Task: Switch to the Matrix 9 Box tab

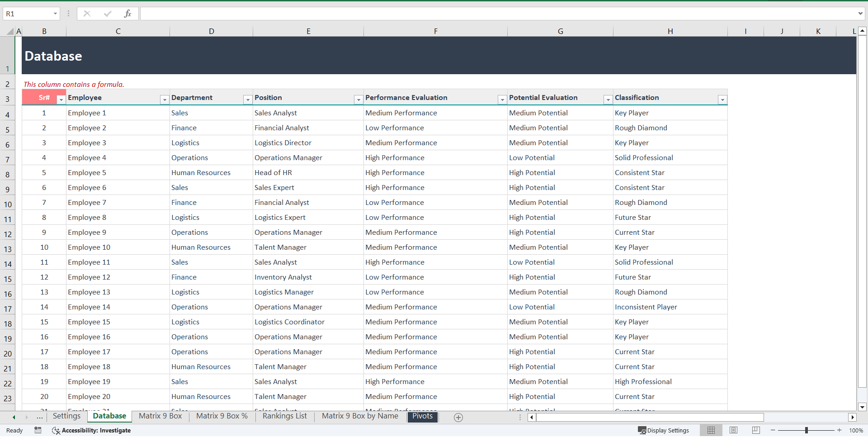Action: (x=160, y=416)
